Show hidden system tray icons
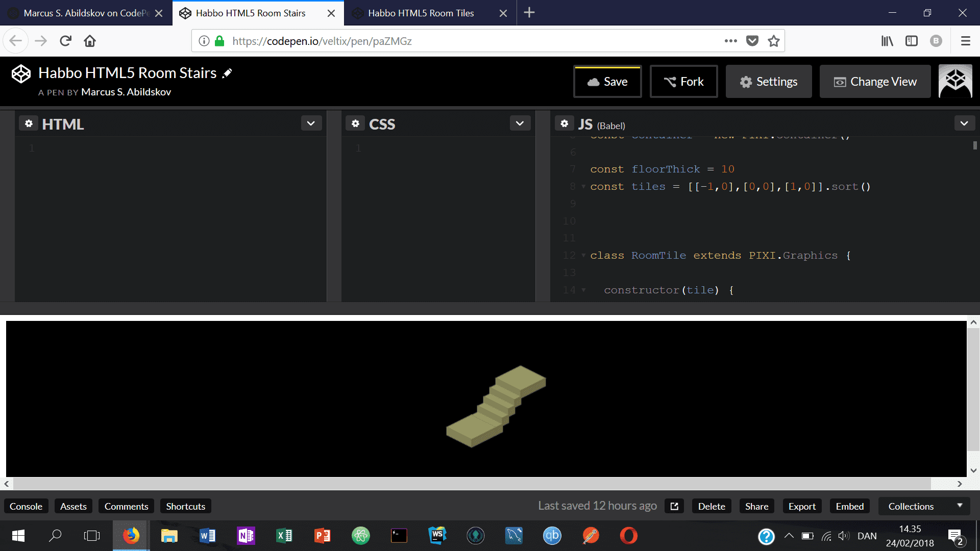The width and height of the screenshot is (980, 551). [x=789, y=536]
